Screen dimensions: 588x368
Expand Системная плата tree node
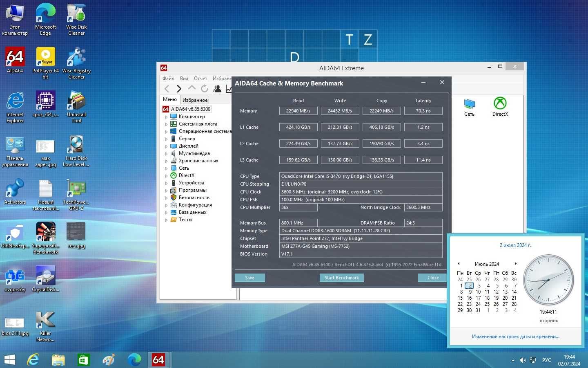point(166,124)
